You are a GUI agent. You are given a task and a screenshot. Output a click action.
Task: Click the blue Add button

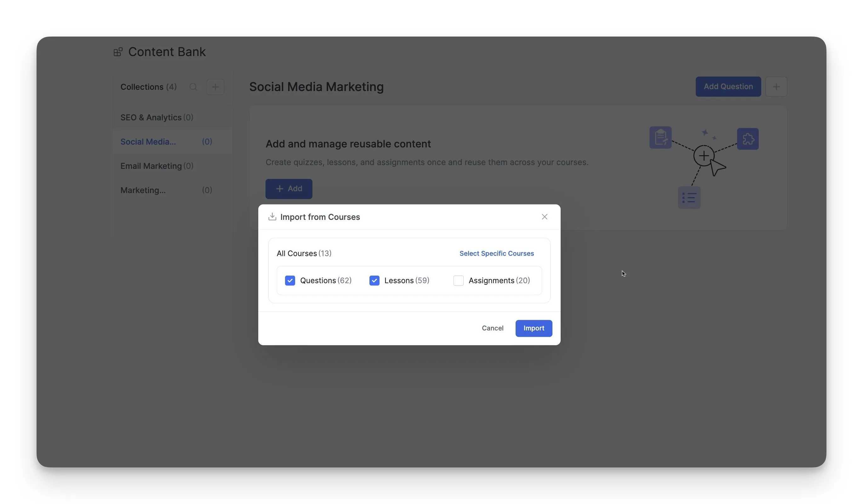point(289,189)
